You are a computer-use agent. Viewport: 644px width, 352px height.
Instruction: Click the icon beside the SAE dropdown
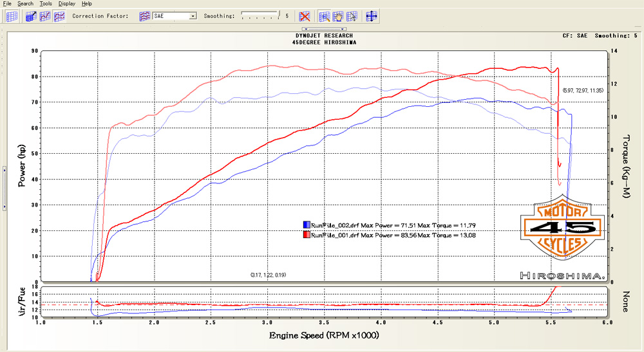coord(146,16)
